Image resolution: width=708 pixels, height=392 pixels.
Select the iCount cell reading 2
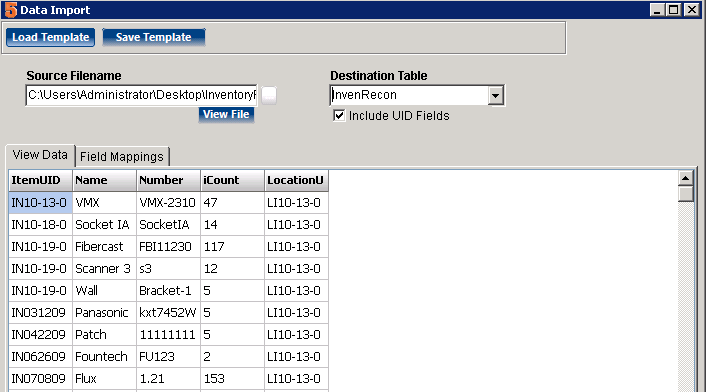tap(233, 357)
